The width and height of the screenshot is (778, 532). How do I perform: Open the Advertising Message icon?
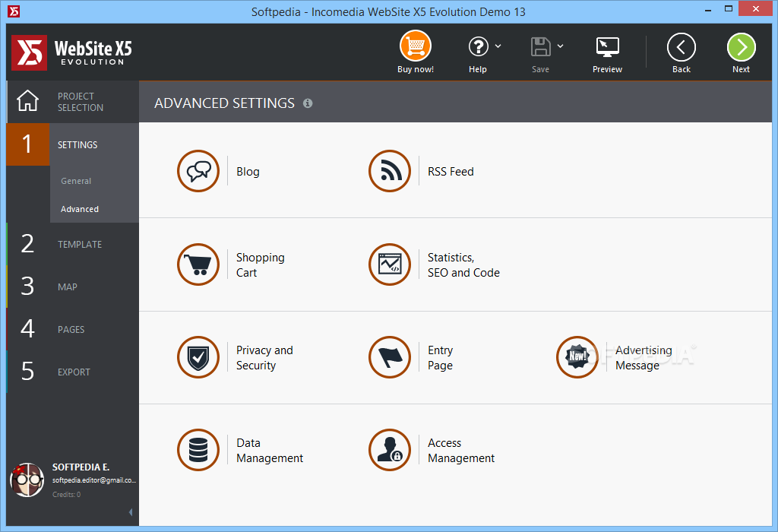tap(577, 357)
